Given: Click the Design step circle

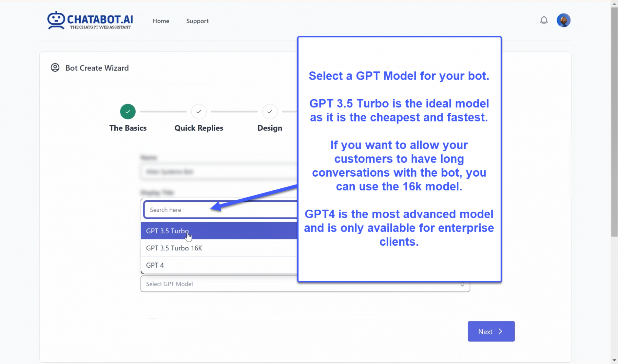Looking at the screenshot, I should (x=270, y=111).
